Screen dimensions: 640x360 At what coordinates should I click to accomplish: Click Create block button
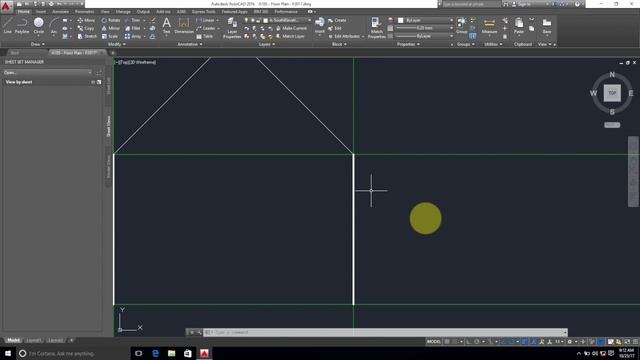337,20
